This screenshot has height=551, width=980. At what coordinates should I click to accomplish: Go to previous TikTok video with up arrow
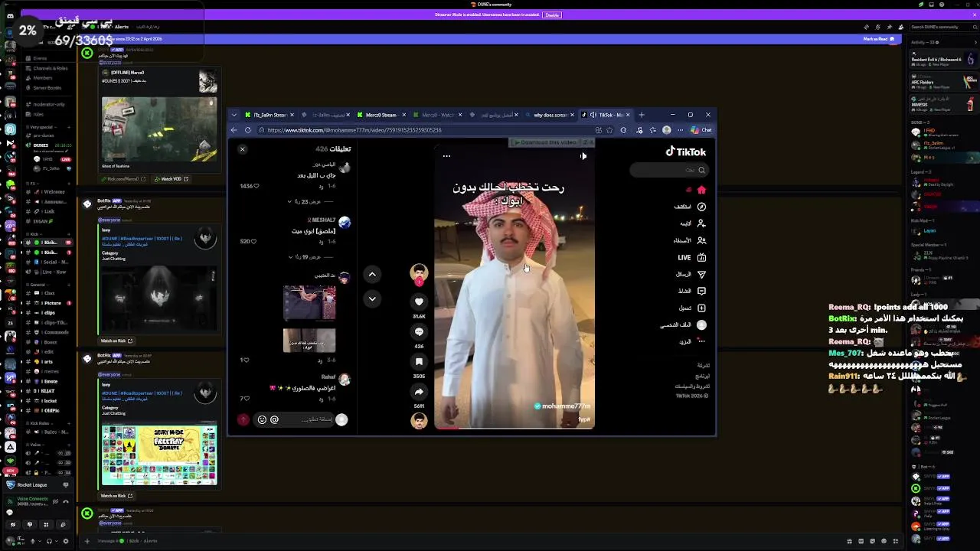pos(372,274)
